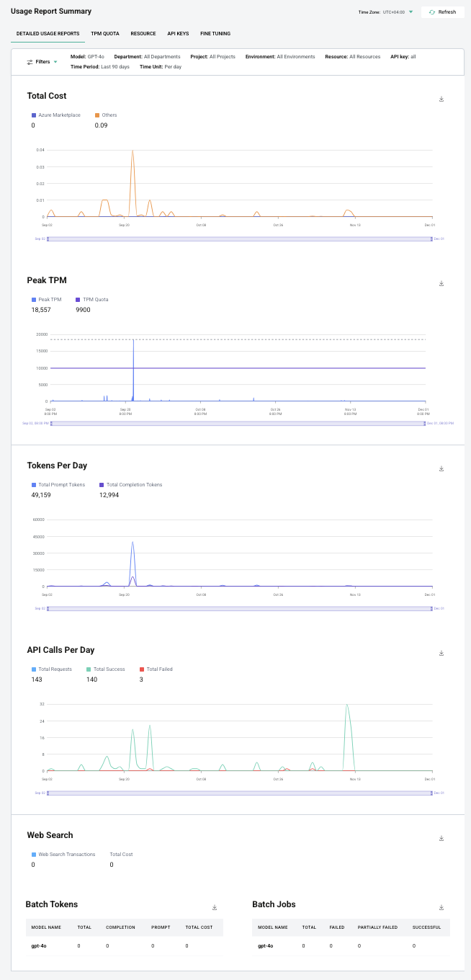Viewport: 471px width, 980px height.
Task: Download the Total Cost chart
Action: pos(441,99)
